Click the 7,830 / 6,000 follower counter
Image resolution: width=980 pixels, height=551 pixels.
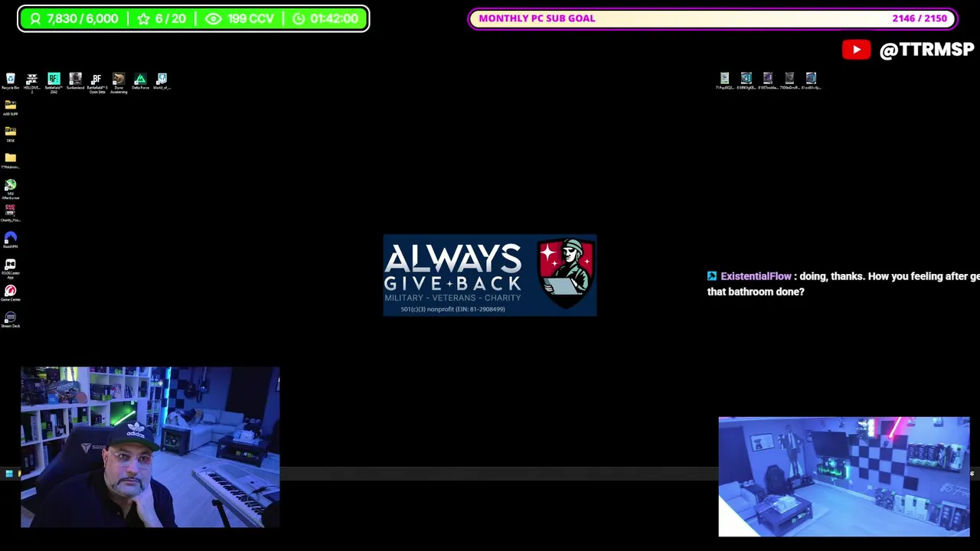73,18
